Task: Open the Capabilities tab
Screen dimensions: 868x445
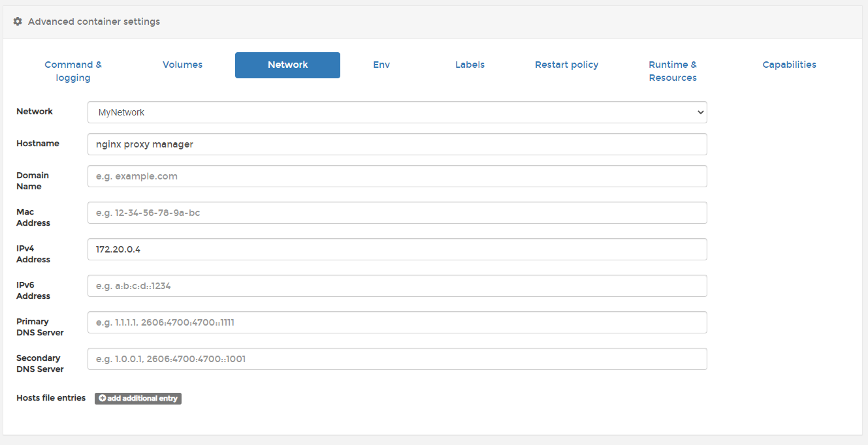Action: click(789, 65)
